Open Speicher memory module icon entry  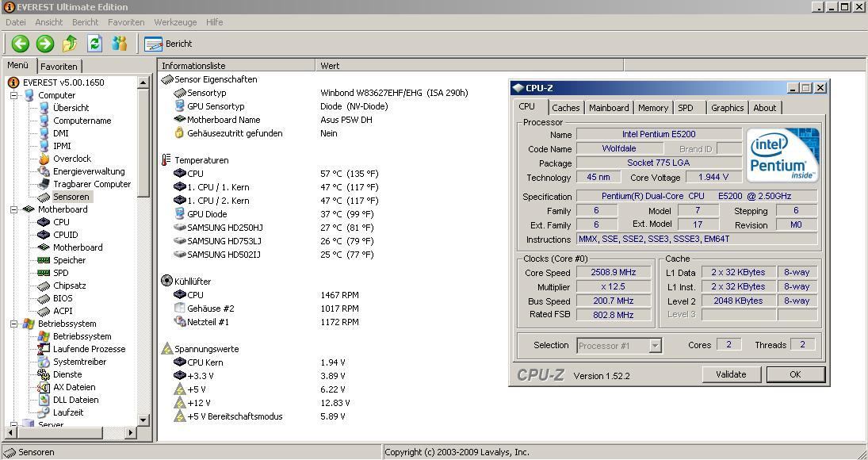pyautogui.click(x=62, y=260)
